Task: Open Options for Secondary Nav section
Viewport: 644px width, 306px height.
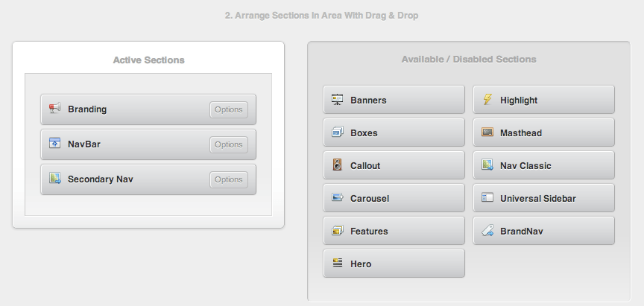Action: click(228, 179)
